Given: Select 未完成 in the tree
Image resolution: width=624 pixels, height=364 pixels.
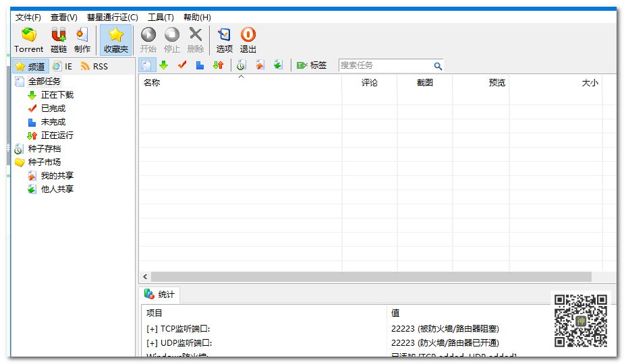Looking at the screenshot, I should pos(53,122).
